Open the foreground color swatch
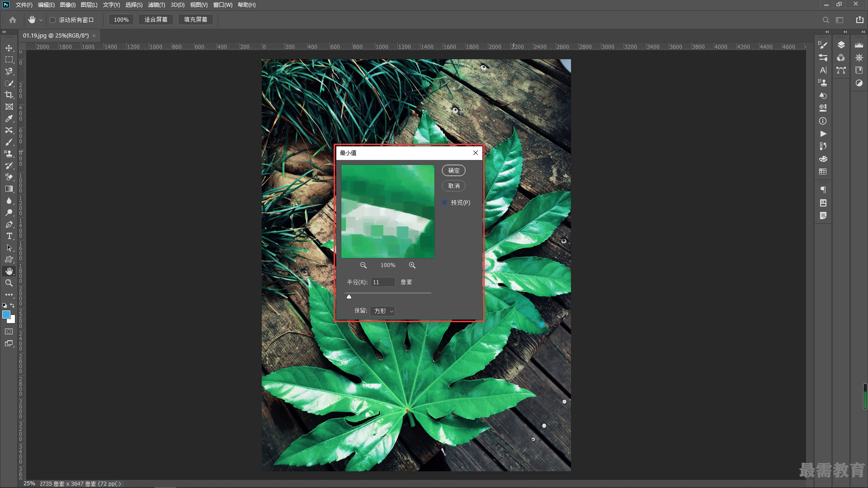 pyautogui.click(x=6, y=314)
